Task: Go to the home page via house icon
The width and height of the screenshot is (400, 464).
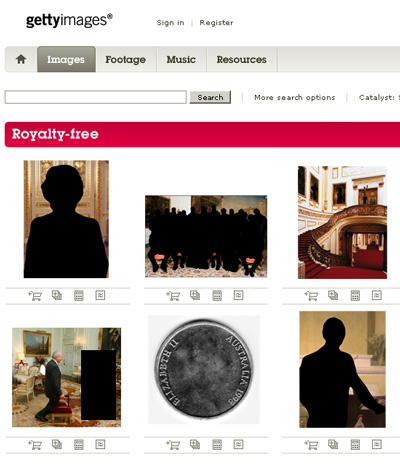Action: click(x=21, y=59)
